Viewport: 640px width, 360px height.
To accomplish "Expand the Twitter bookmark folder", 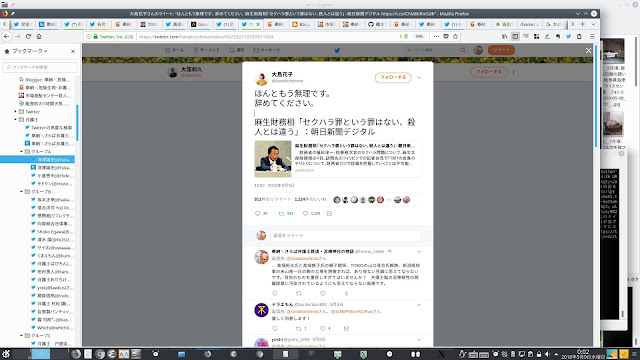I will 16,111.
